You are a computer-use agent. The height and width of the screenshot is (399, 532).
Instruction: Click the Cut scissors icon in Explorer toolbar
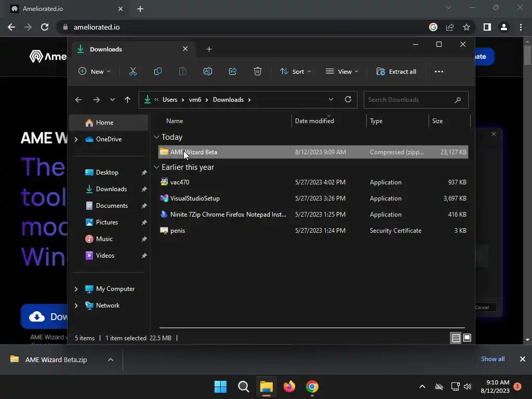[132, 72]
